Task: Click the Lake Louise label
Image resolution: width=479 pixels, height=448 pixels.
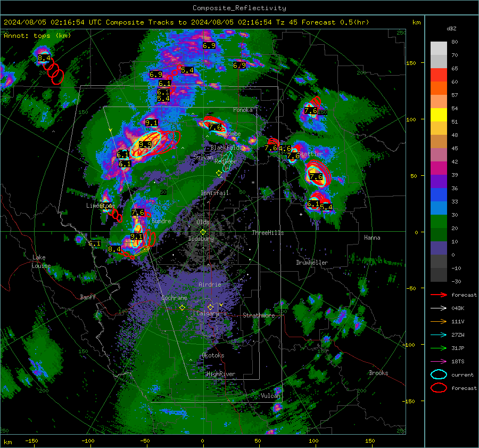Action: (x=41, y=262)
